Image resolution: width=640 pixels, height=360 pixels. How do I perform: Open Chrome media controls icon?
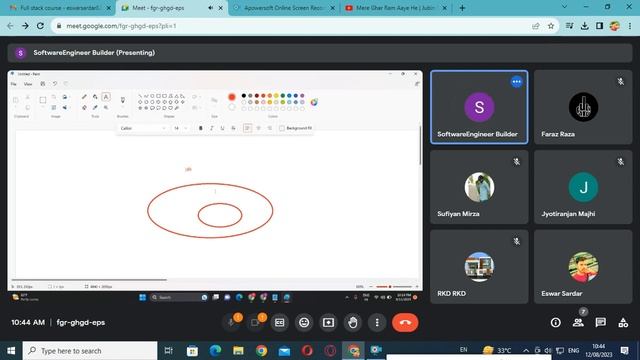point(569,26)
